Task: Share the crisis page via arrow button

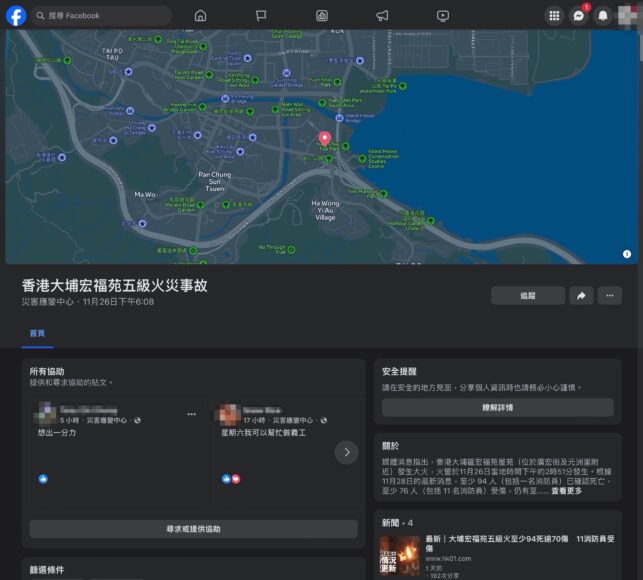Action: point(581,296)
